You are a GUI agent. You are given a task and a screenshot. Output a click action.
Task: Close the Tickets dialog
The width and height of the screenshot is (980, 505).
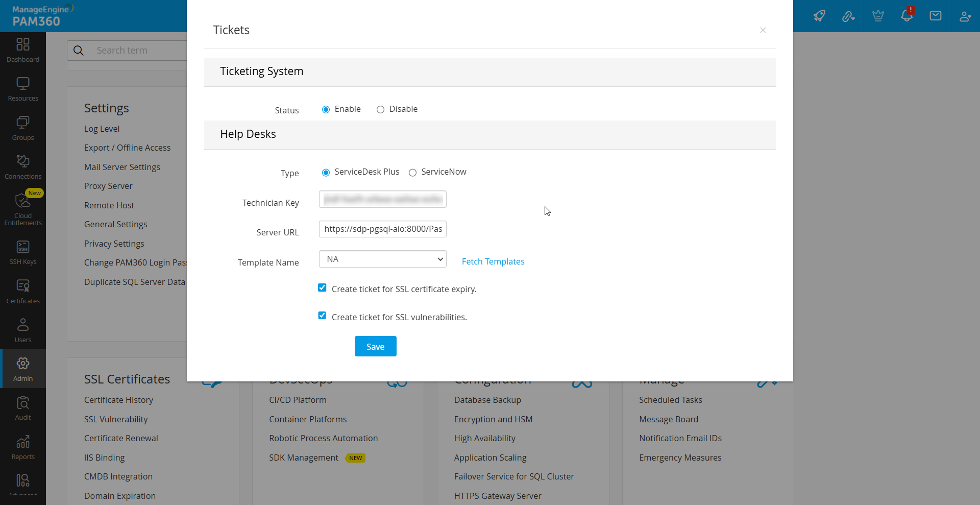763,30
